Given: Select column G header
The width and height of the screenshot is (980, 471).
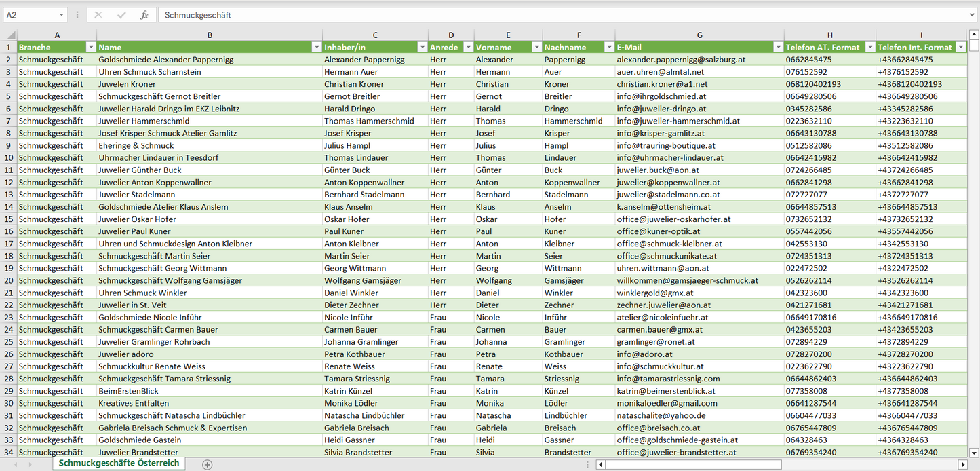Looking at the screenshot, I should [699, 35].
